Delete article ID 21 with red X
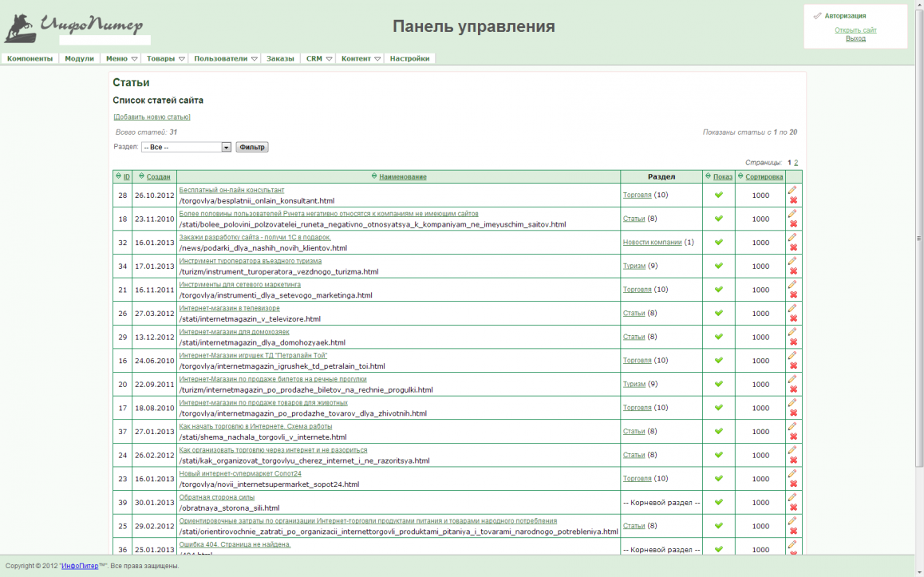Image resolution: width=924 pixels, height=577 pixels. point(793,294)
